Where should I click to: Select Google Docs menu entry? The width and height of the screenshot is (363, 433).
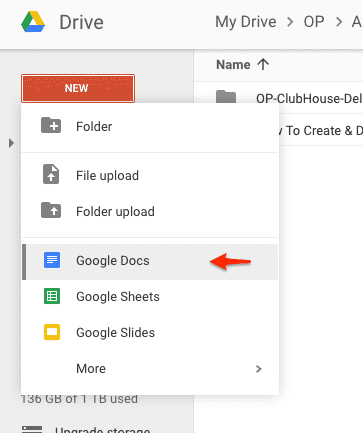(x=150, y=262)
